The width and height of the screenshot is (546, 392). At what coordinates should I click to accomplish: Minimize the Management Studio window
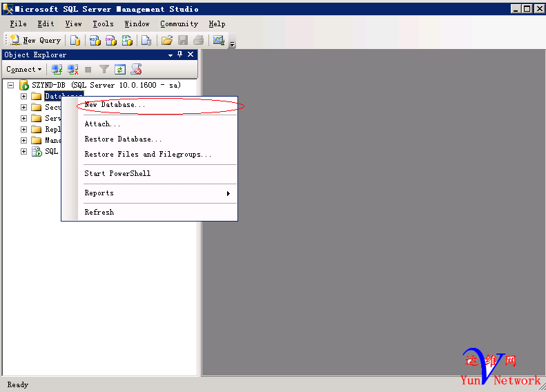click(x=516, y=9)
